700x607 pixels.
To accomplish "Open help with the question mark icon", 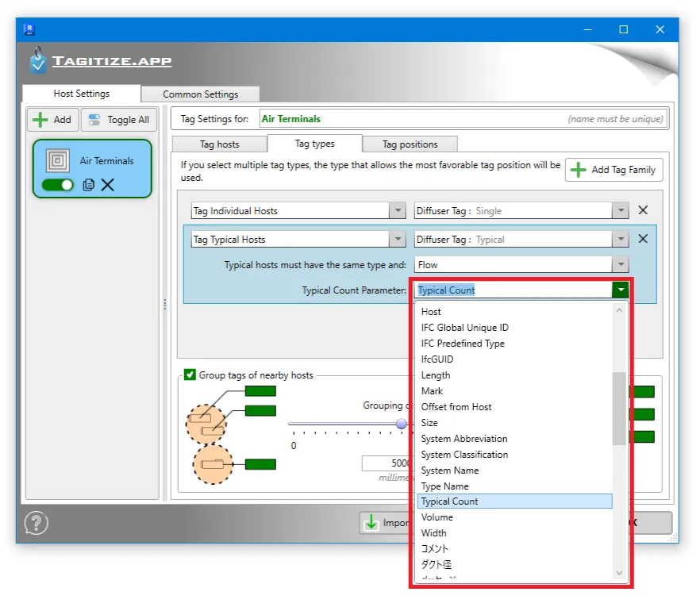I will tap(37, 523).
